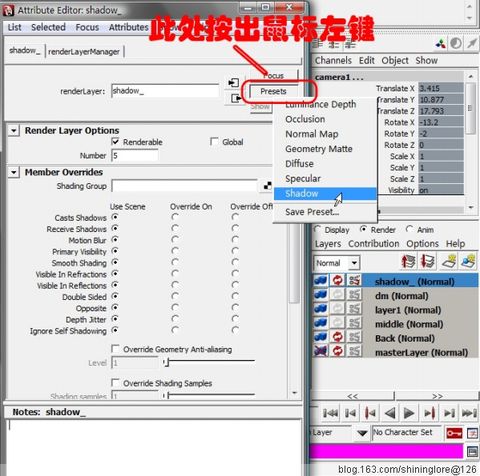Image resolution: width=480 pixels, height=476 pixels.
Task: Set Motion Blur to Override On
Action: [x=175, y=240]
